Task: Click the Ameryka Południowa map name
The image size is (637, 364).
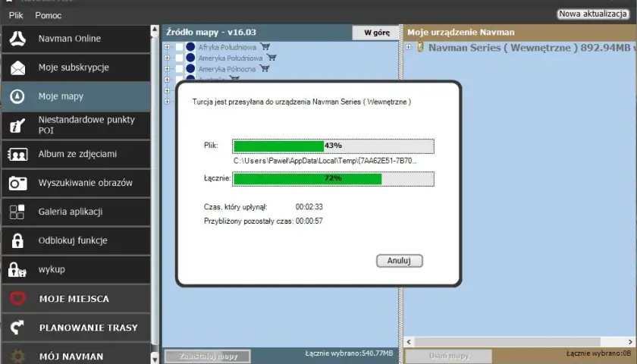Action: (x=231, y=58)
